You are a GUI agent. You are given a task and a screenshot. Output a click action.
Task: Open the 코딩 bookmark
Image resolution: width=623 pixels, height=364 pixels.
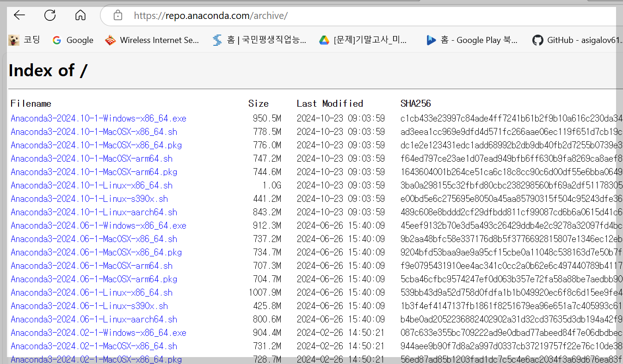(25, 40)
